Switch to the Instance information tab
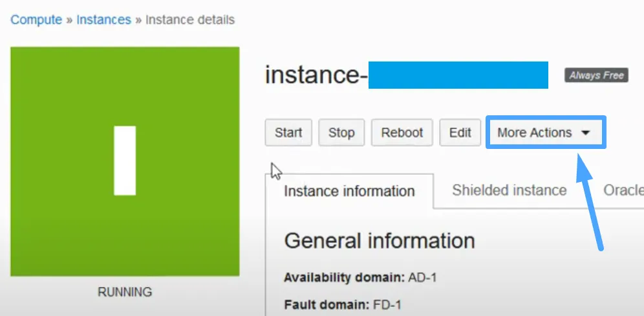644x316 pixels. click(x=349, y=191)
